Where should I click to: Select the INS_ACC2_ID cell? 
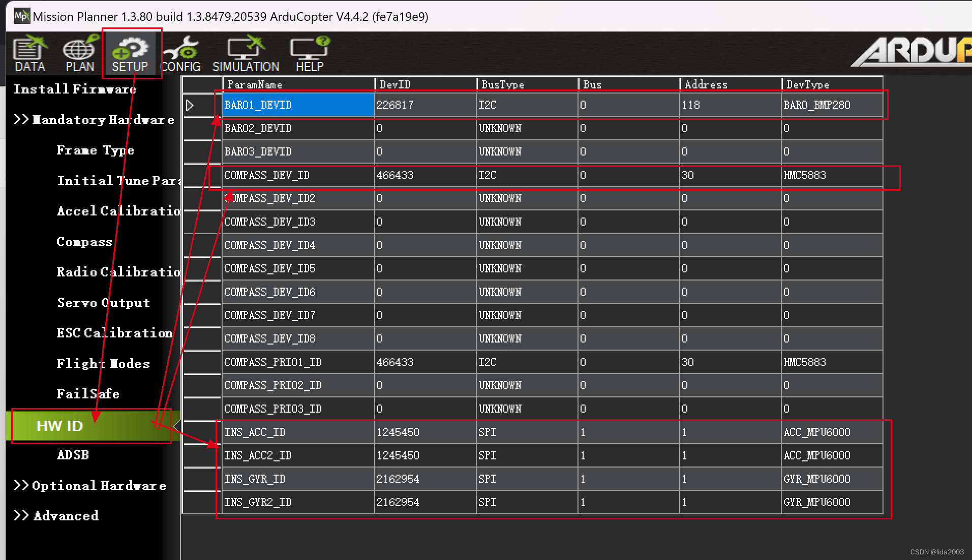point(298,456)
